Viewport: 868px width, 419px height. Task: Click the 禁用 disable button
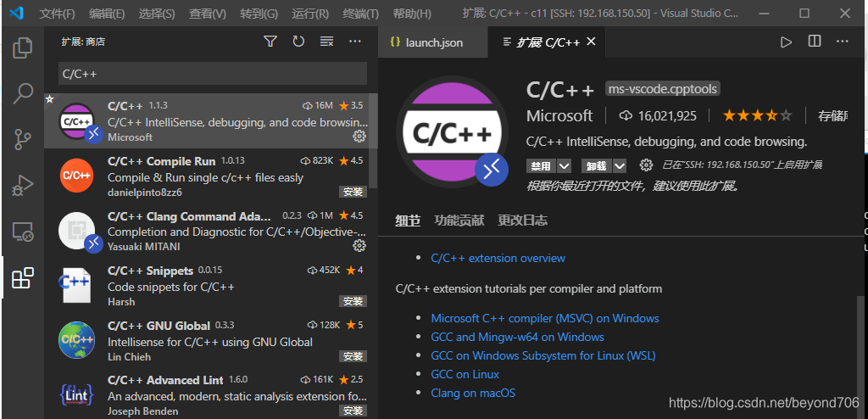coord(542,165)
